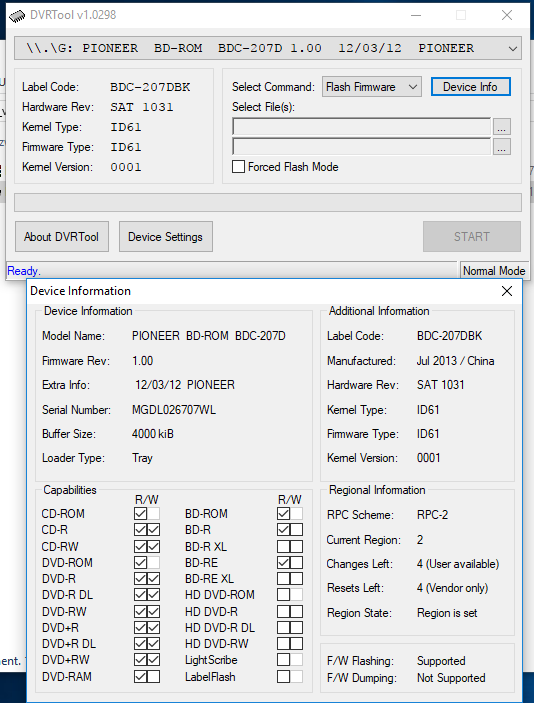The image size is (534, 703).
Task: Click the CD-RW read checkbox
Action: click(x=140, y=546)
